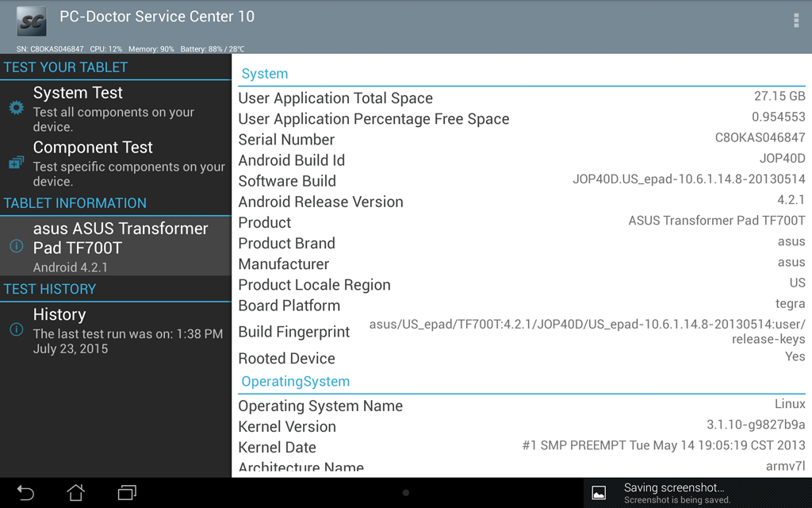Select the Software Build label
This screenshot has height=508, width=812.
point(287,182)
